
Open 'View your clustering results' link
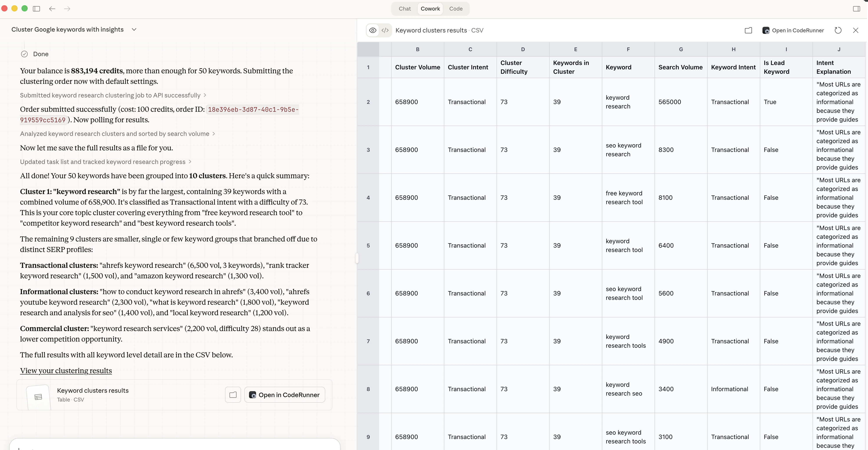(x=66, y=371)
